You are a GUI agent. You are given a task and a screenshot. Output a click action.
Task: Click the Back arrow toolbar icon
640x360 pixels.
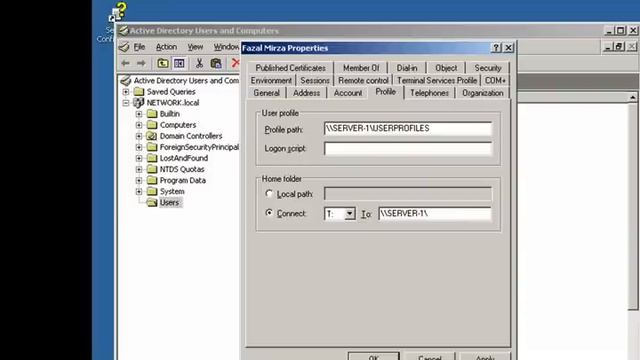tap(125, 63)
